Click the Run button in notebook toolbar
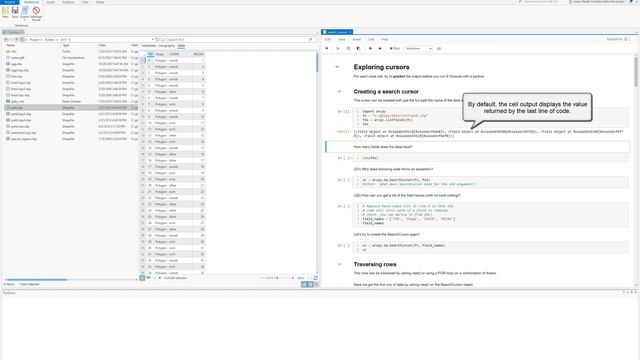640x360 pixels. coord(395,49)
